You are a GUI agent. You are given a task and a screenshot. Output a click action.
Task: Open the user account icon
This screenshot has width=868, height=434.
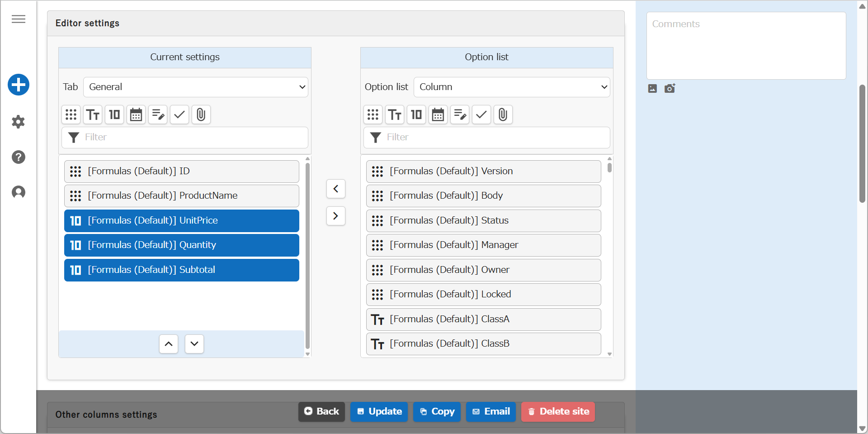(19, 192)
